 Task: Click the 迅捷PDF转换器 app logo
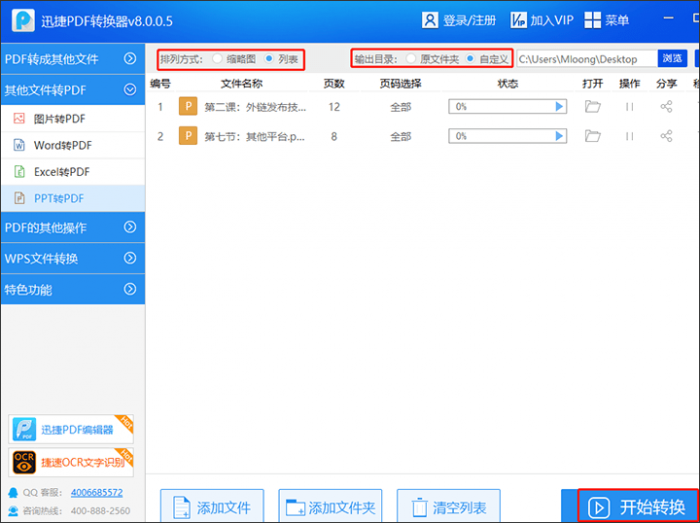click(x=23, y=20)
